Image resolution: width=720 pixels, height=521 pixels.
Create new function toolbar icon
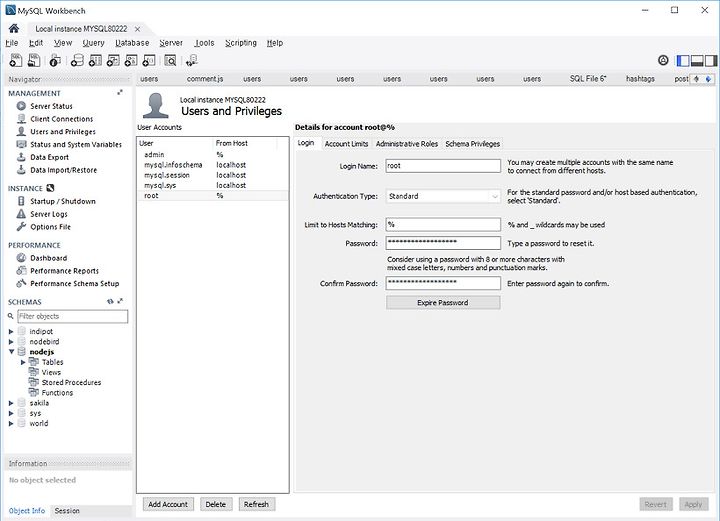(149, 60)
